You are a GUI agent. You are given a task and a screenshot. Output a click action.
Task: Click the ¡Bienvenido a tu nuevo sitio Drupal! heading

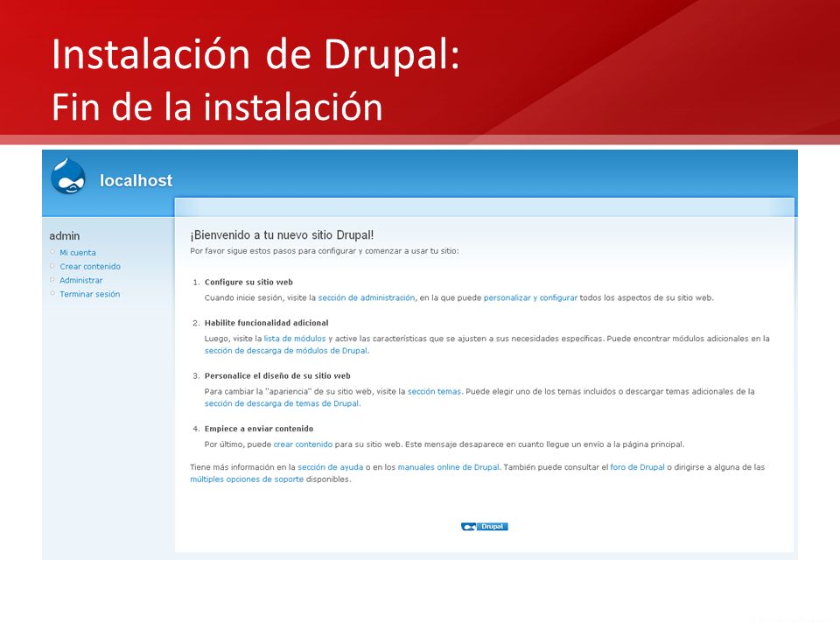(x=282, y=234)
